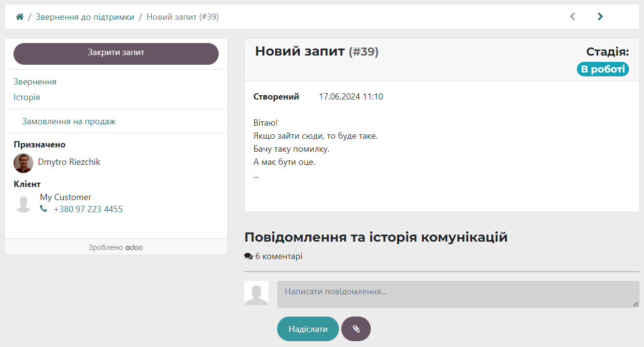Click the phone icon beside customer number
The width and height of the screenshot is (644, 347).
(x=43, y=209)
